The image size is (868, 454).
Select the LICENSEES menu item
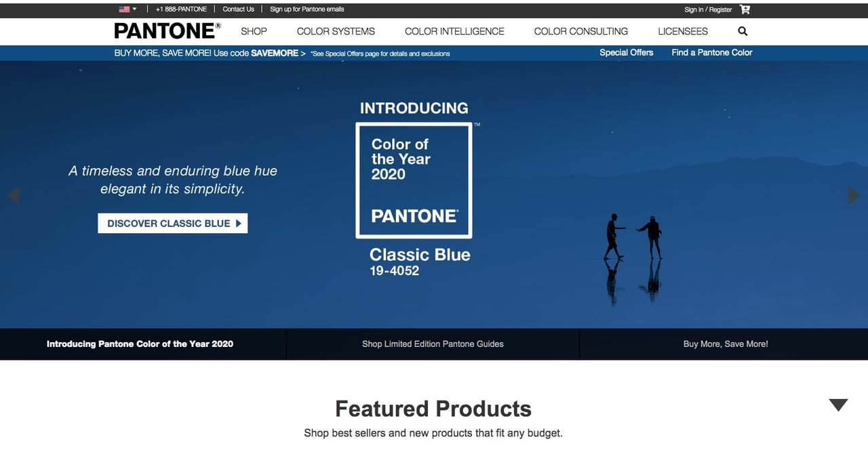pyautogui.click(x=682, y=31)
